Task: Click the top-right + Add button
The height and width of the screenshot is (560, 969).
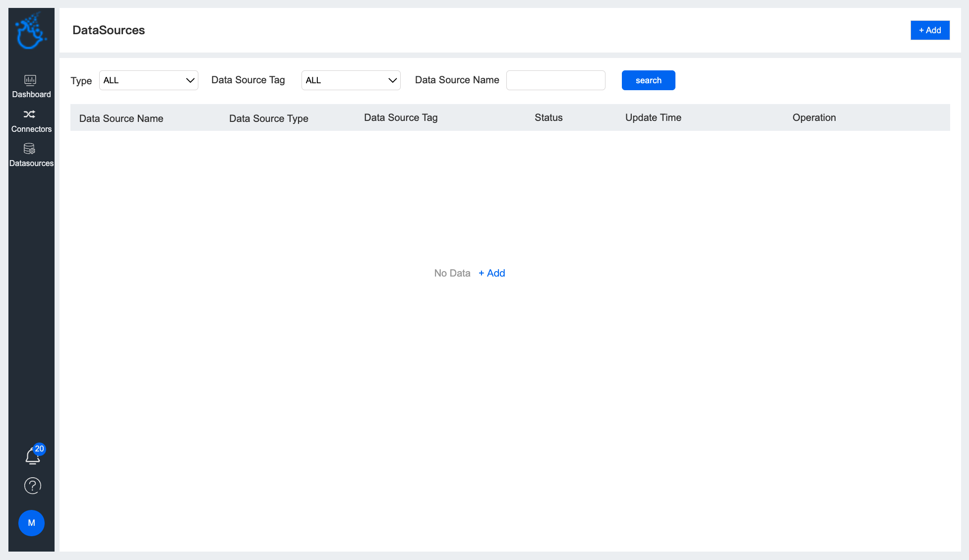Action: (930, 30)
